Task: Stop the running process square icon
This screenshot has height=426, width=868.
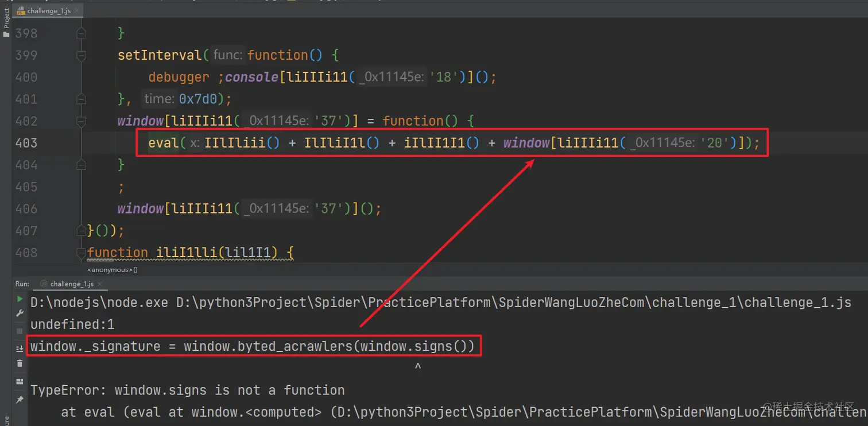Action: click(x=20, y=331)
